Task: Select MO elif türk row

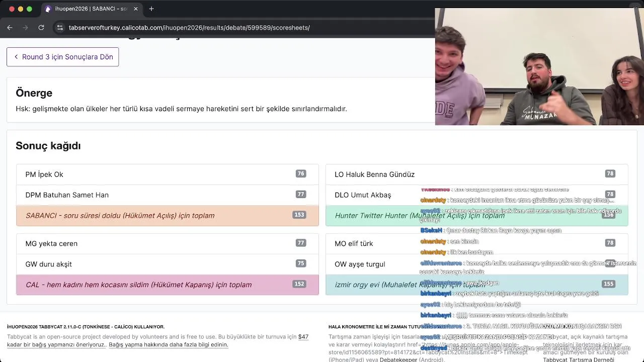Action: [x=477, y=243]
